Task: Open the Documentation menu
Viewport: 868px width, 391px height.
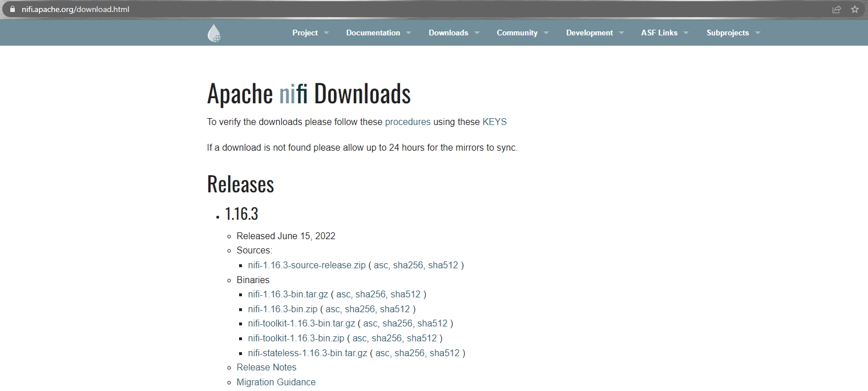Action: coord(373,33)
